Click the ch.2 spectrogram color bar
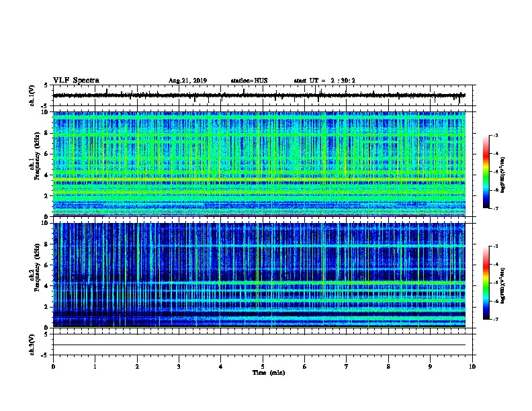 [486, 283]
